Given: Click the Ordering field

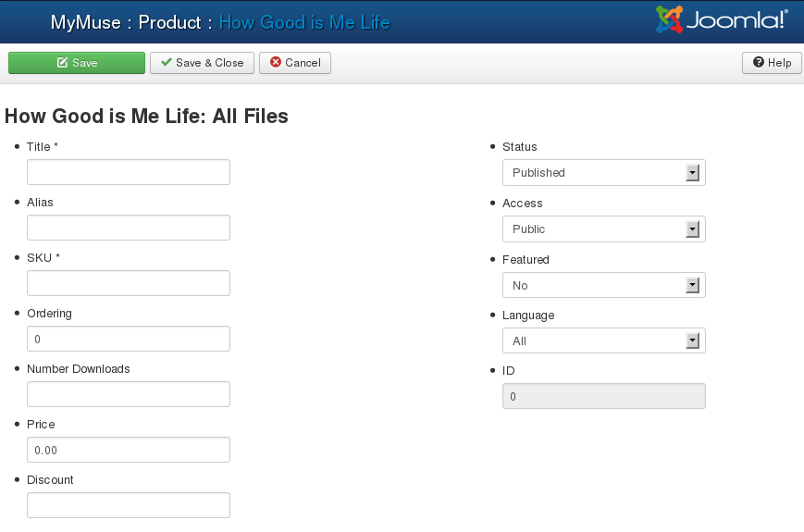Looking at the screenshot, I should [129, 340].
